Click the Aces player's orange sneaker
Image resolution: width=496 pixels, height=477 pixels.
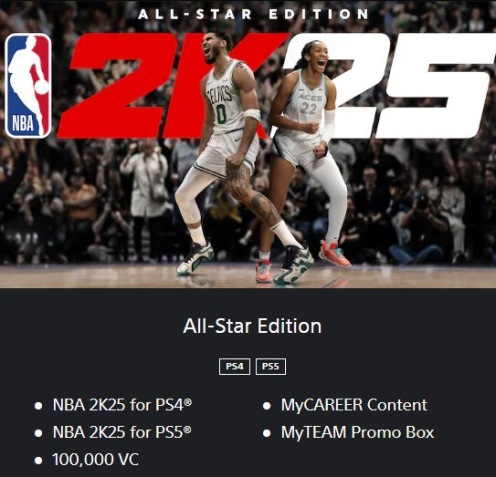(334, 254)
